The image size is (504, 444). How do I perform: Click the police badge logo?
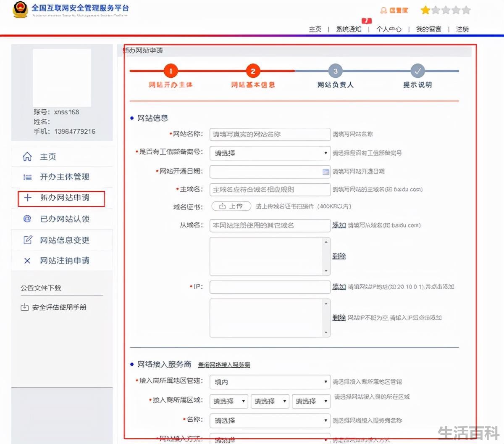(x=19, y=10)
